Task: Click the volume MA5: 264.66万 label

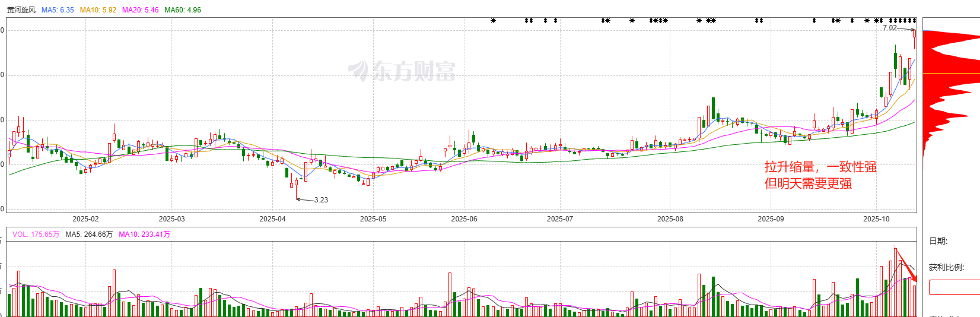Action: click(89, 234)
